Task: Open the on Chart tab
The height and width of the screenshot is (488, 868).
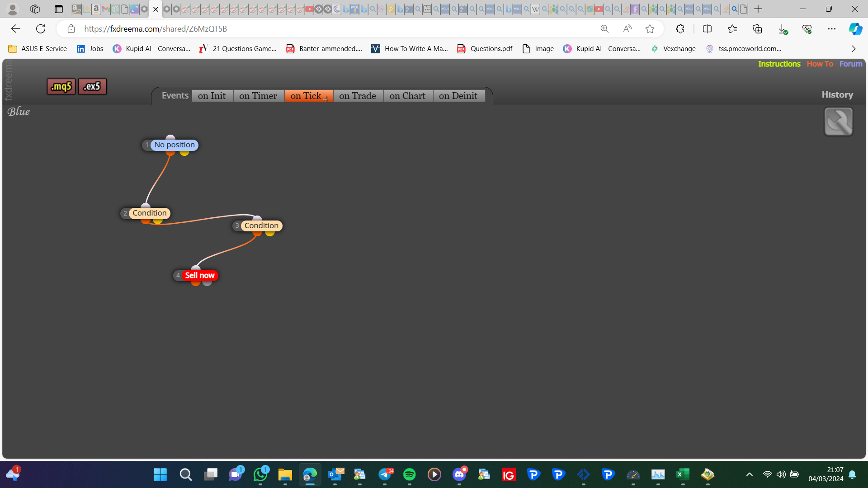Action: (x=407, y=96)
